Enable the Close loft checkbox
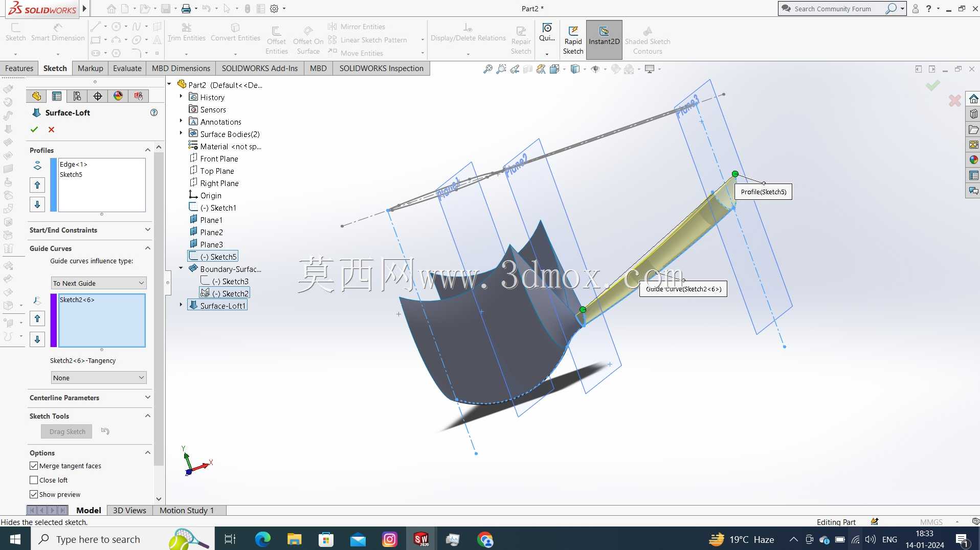980x550 pixels. pos(34,480)
